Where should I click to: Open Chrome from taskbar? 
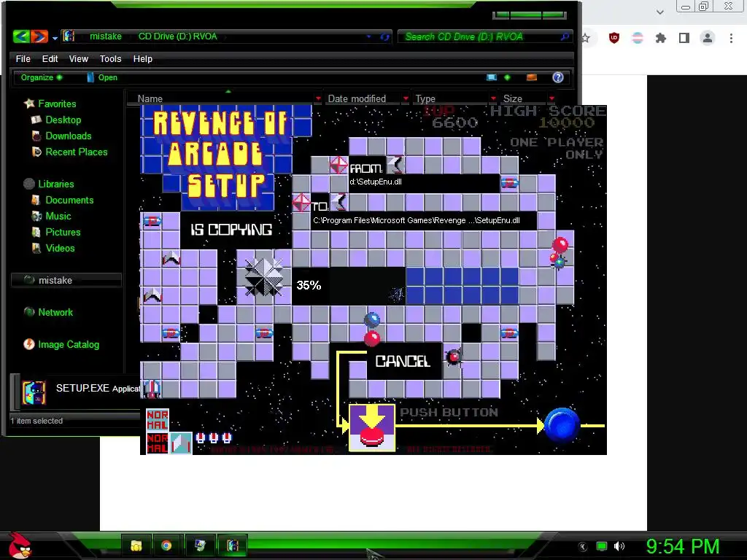tap(166, 545)
